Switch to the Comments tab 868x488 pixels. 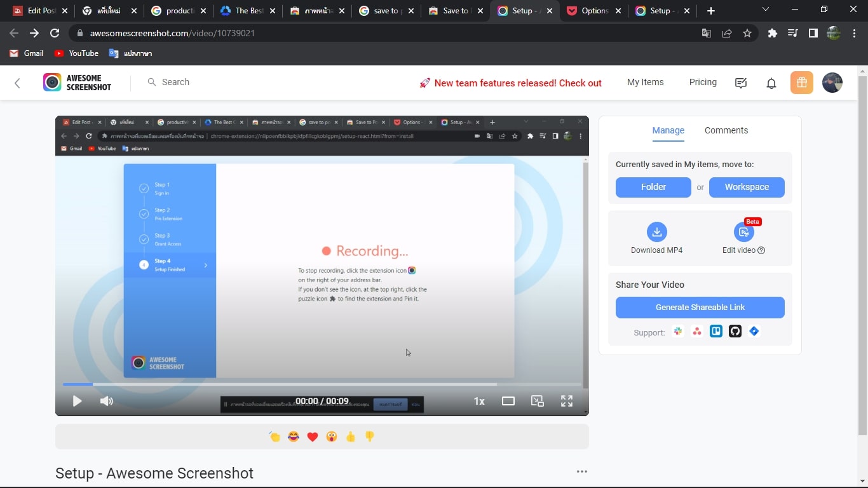(726, 130)
